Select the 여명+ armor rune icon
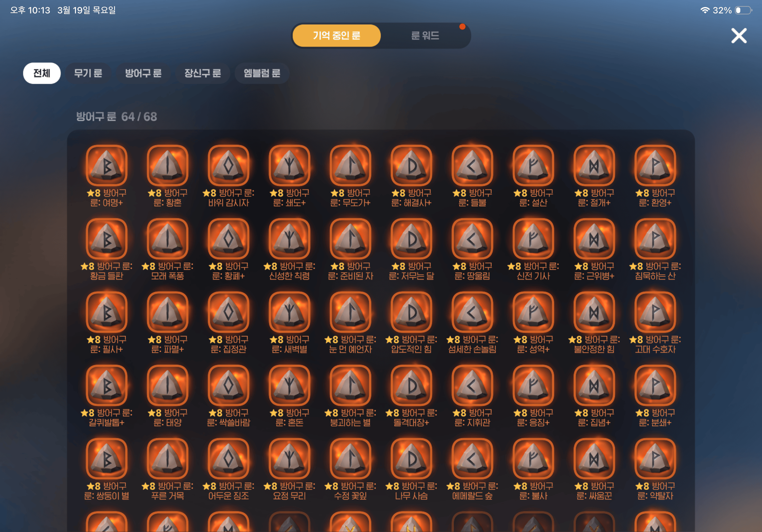This screenshot has height=532, width=762. click(x=107, y=165)
